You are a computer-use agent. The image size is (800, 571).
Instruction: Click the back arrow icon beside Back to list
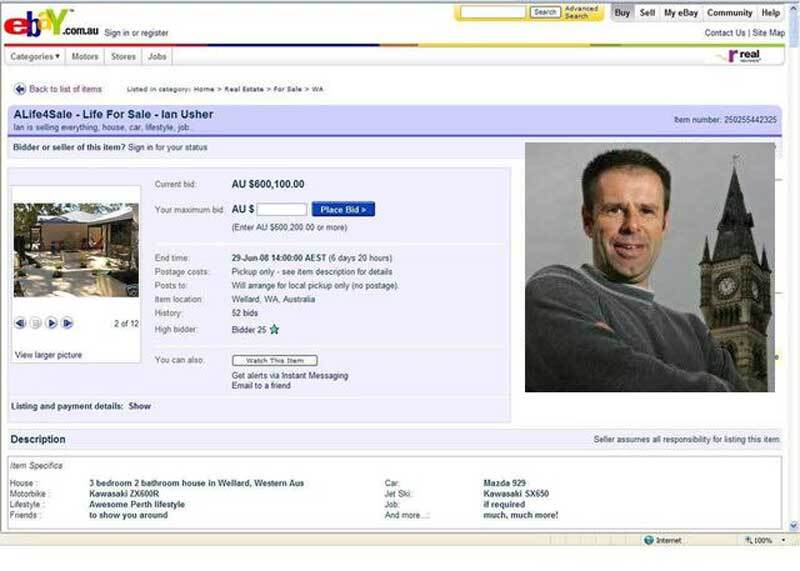coord(19,89)
